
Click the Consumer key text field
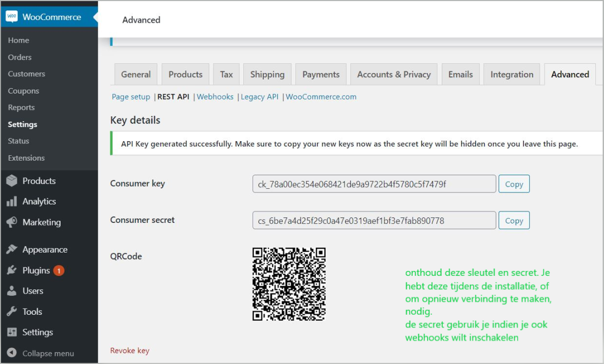point(374,184)
